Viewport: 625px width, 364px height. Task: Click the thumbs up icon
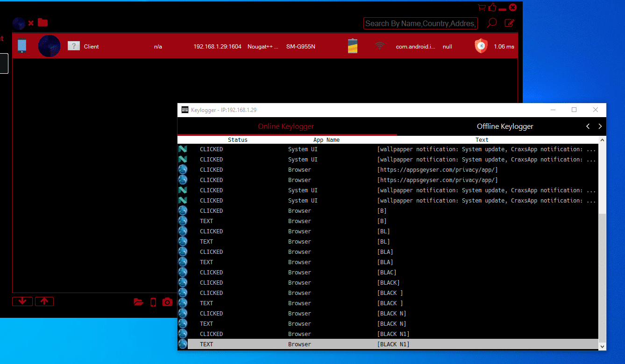(492, 7)
